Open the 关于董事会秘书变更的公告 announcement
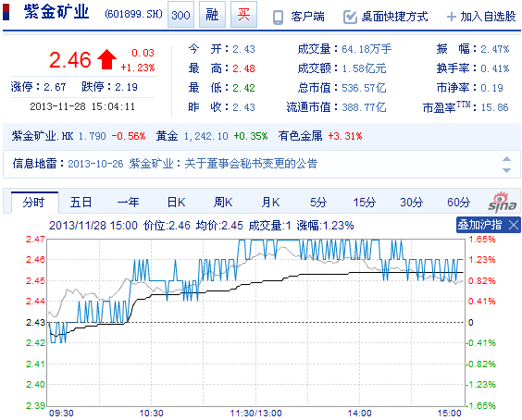The image size is (522, 420). (251, 164)
